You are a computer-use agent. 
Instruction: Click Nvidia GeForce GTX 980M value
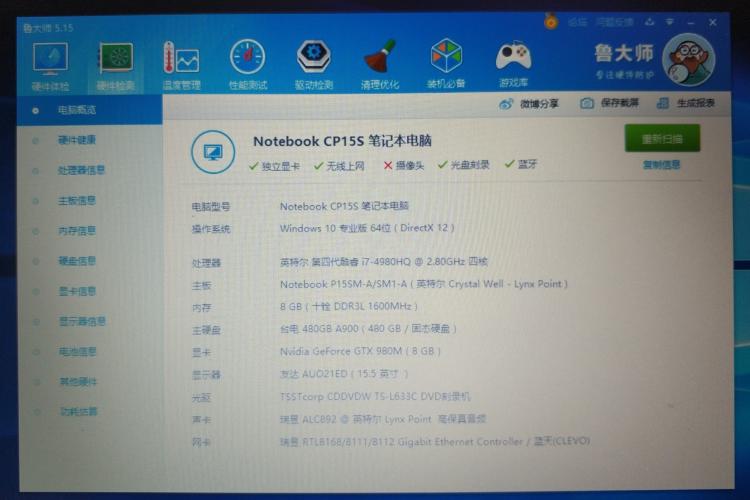coord(360,351)
